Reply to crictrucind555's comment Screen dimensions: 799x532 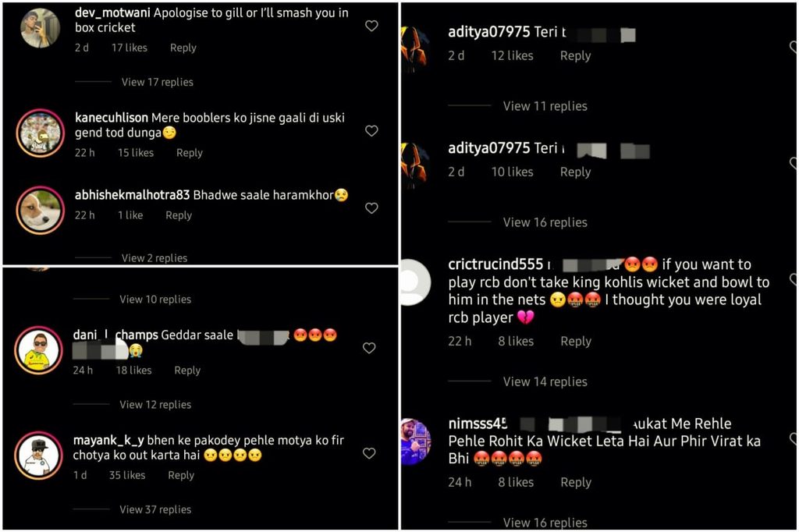click(x=576, y=342)
